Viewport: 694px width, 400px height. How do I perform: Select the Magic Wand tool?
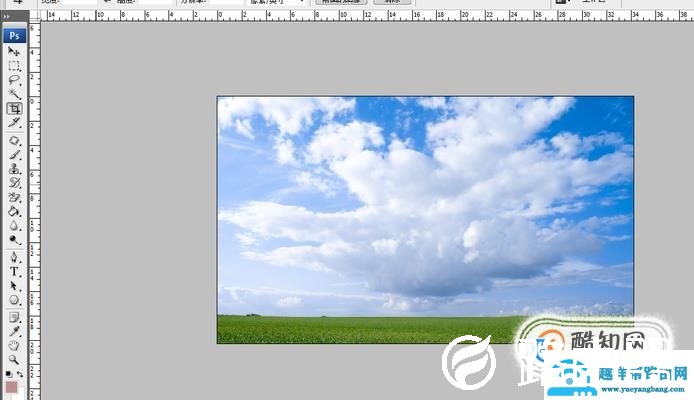tap(14, 94)
